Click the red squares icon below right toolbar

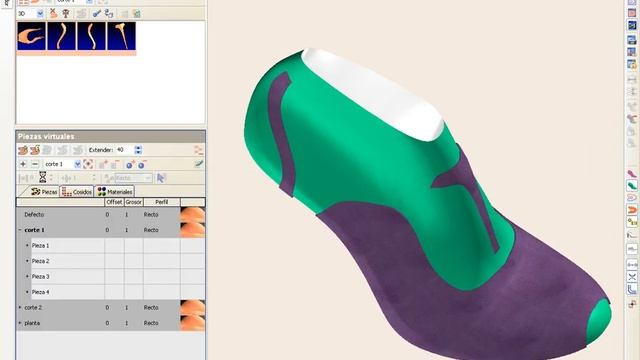(x=632, y=304)
